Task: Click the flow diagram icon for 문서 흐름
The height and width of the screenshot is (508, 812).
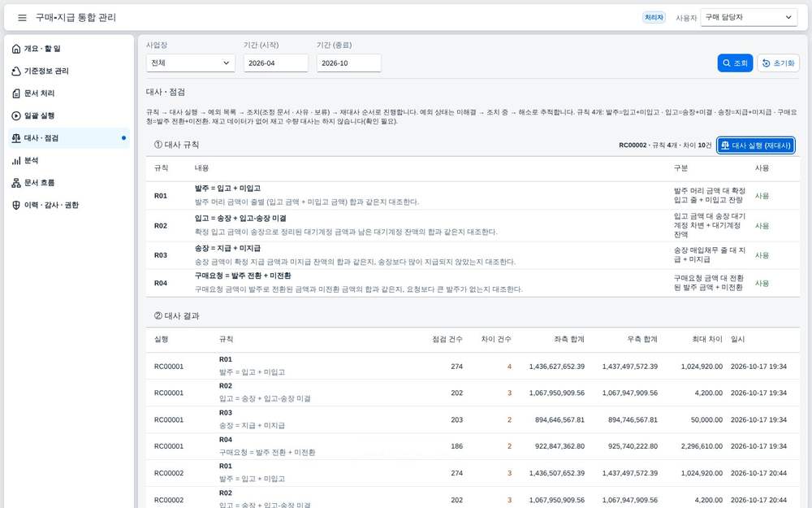Action: pos(16,183)
